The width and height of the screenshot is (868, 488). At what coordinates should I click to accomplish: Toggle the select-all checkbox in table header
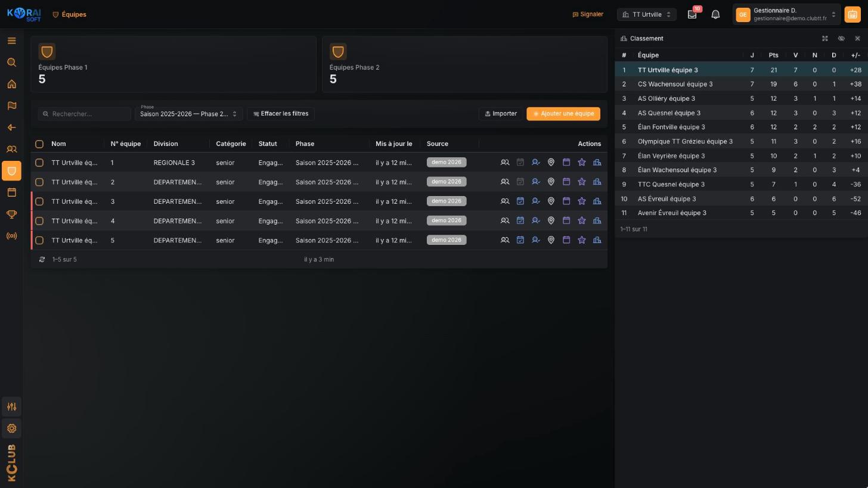pyautogui.click(x=39, y=144)
